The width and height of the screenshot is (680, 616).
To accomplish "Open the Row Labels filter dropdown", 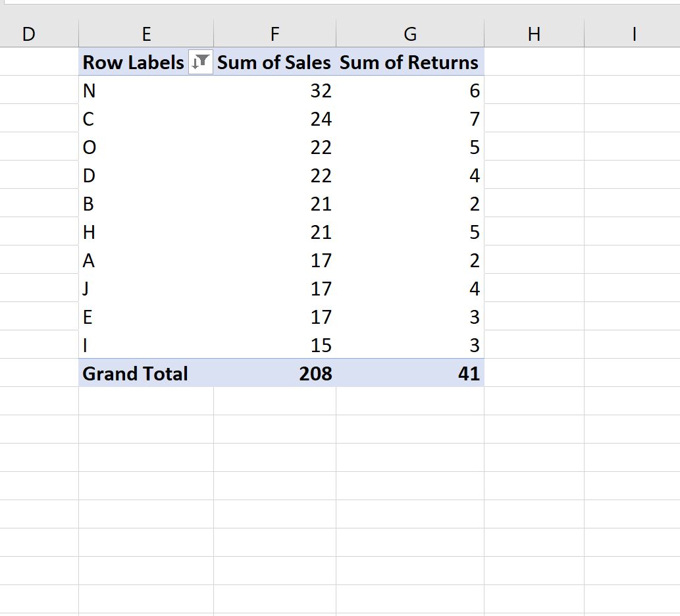I will [x=200, y=62].
